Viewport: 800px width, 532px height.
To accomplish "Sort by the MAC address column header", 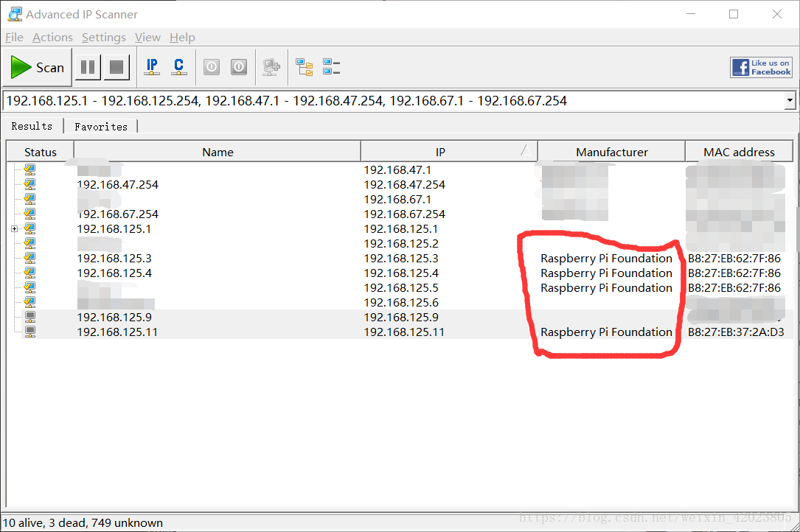I will click(739, 152).
